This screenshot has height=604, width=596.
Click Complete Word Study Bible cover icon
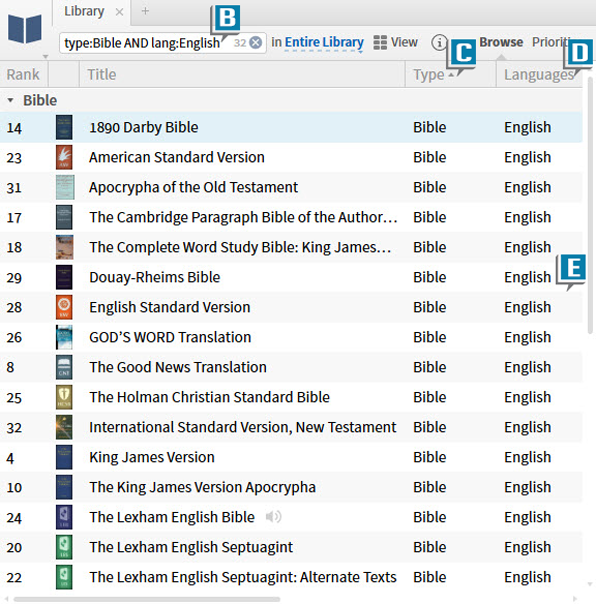pos(64,247)
